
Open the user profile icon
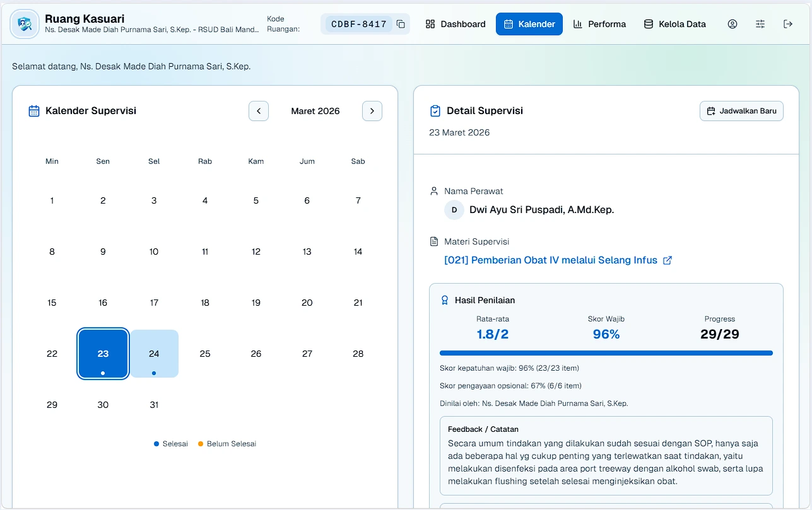click(x=733, y=24)
